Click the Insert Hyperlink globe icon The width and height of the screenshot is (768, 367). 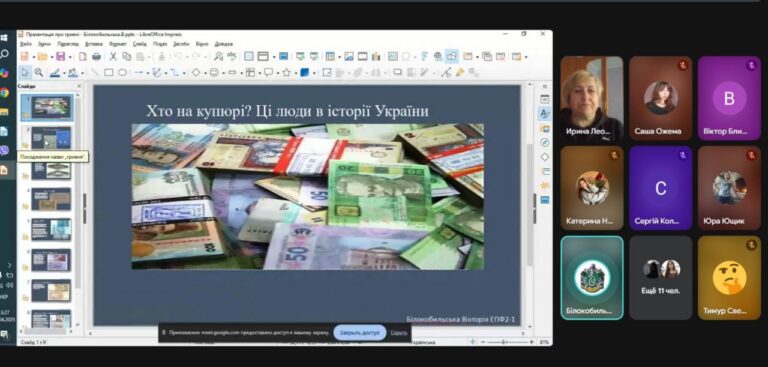coord(437,57)
